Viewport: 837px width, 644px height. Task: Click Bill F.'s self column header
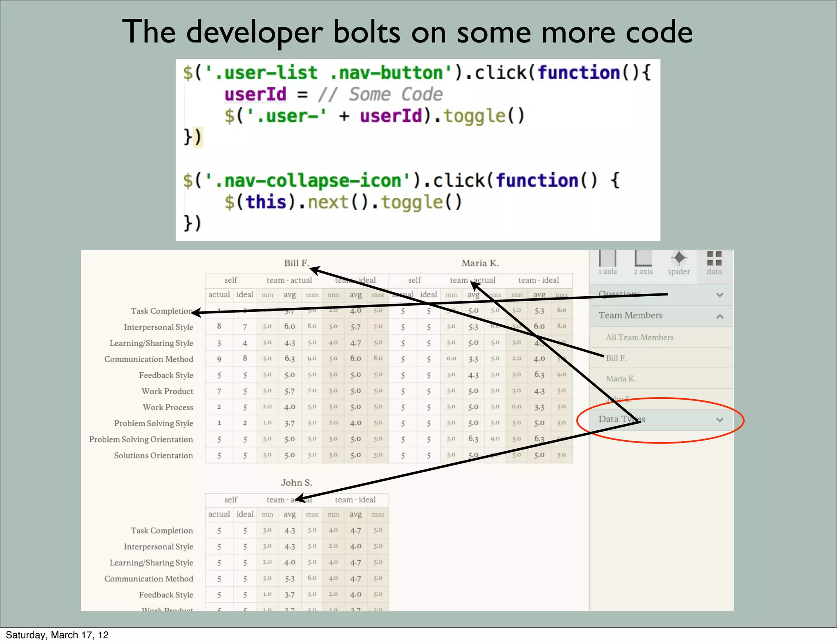tap(231, 280)
